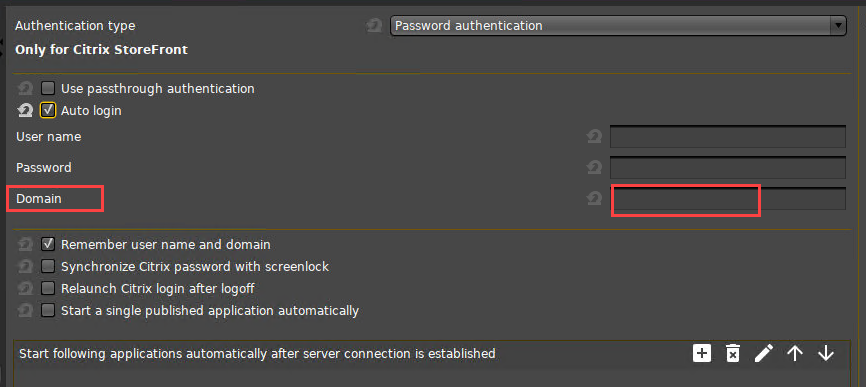Click the reset icon beside Password field
866x387 pixels.
[594, 167]
